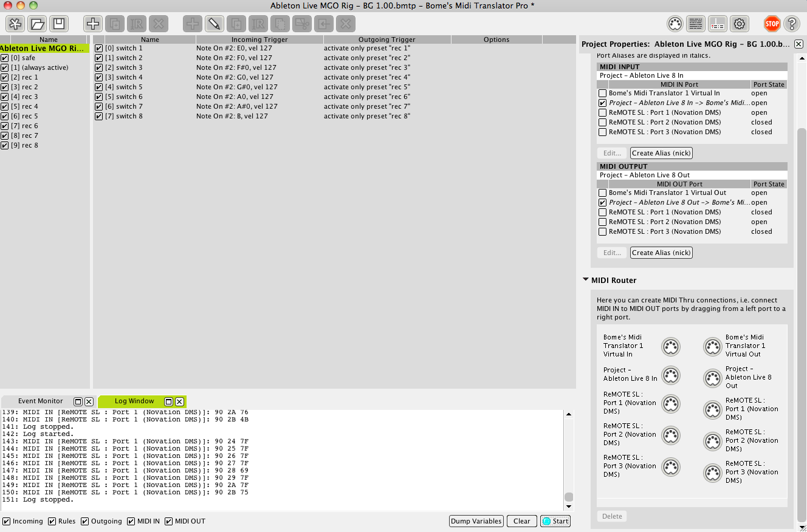Close the Project Properties panel with its X
This screenshot has width=807, height=532.
pos(798,44)
